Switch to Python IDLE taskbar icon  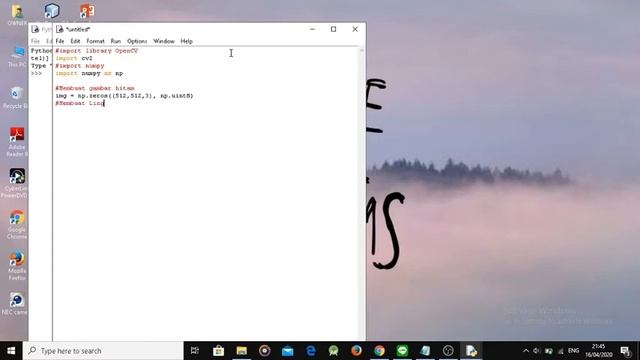(471, 351)
